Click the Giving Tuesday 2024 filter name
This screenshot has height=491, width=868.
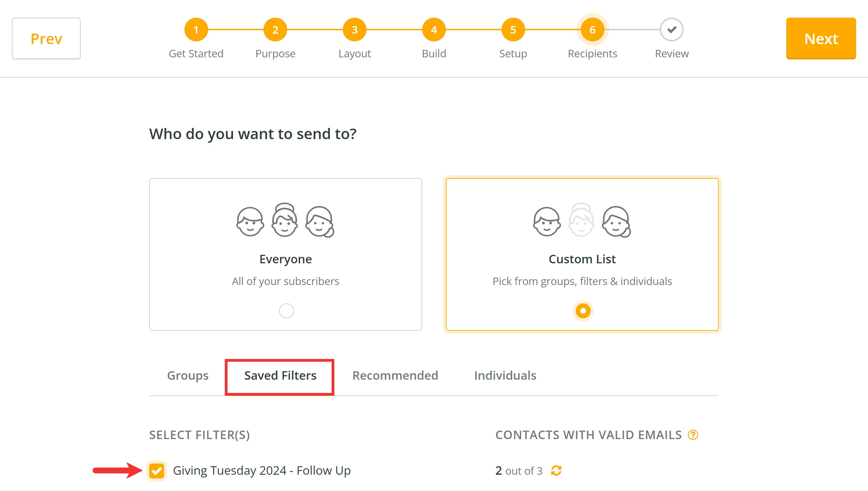coord(262,470)
